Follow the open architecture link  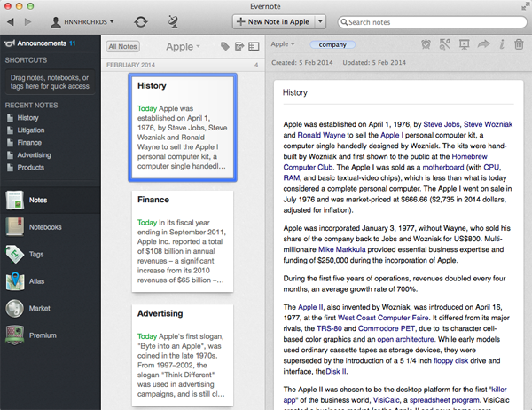click(x=405, y=339)
